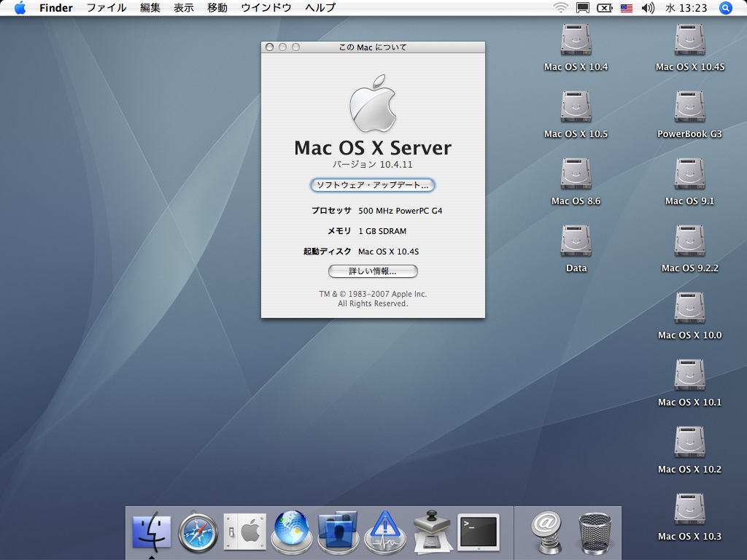
Task: Select the Mac OS 9.2.2 disk icon
Action: 690,242
